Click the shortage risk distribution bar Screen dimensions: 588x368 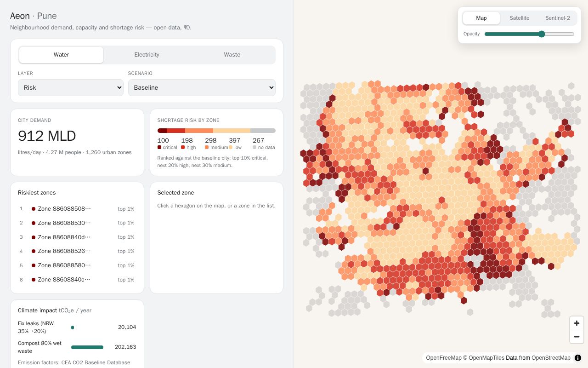(216, 131)
